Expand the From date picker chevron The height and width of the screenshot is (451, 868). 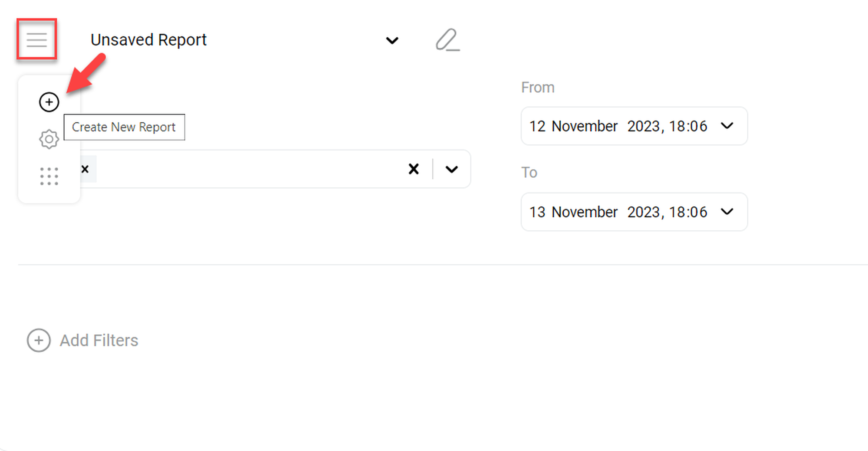tap(727, 126)
